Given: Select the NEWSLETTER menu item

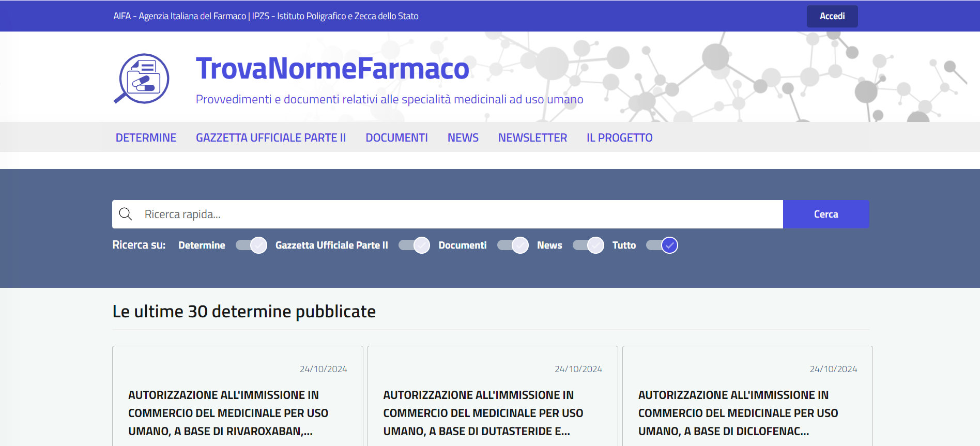Looking at the screenshot, I should click(532, 137).
